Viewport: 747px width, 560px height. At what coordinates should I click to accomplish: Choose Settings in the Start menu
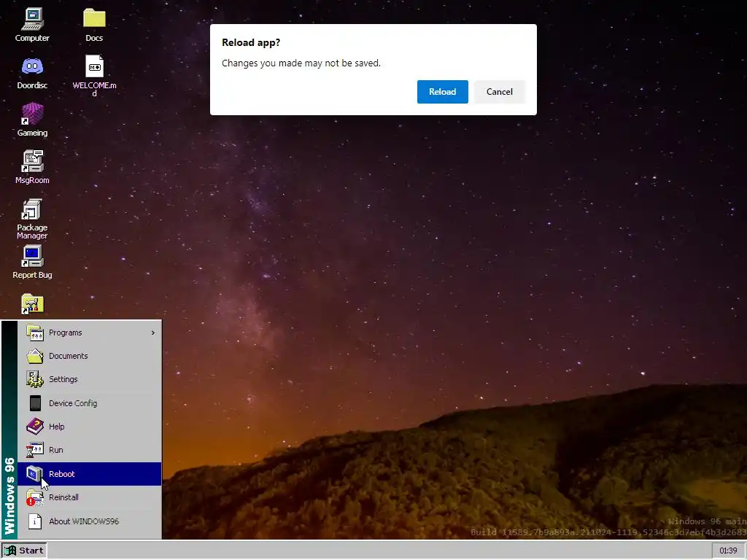(x=90, y=379)
